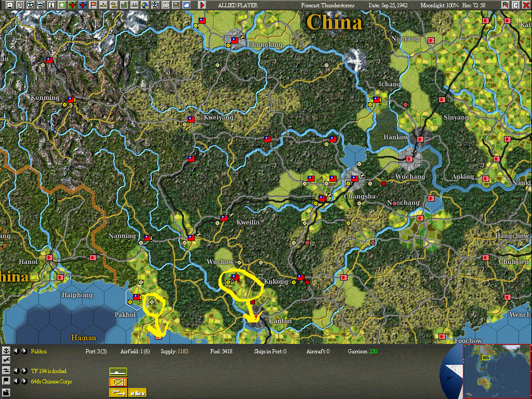Click the orange flag toolbar icon

coord(92,5)
